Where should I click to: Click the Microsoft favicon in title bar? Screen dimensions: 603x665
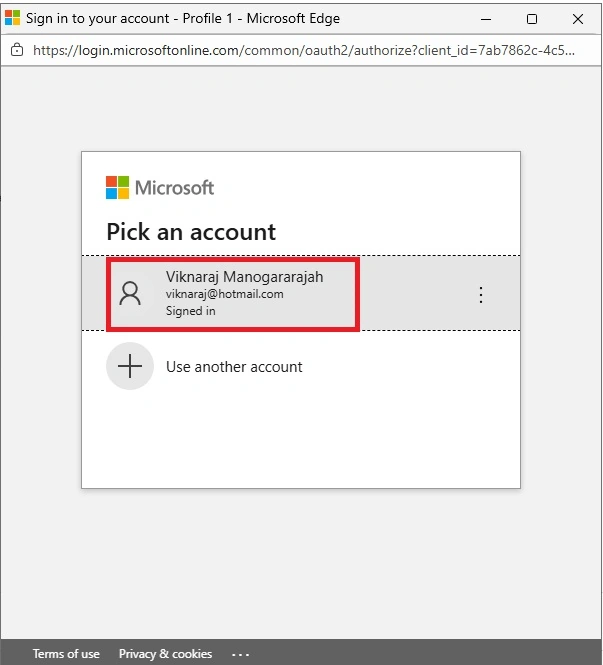click(x=12, y=18)
